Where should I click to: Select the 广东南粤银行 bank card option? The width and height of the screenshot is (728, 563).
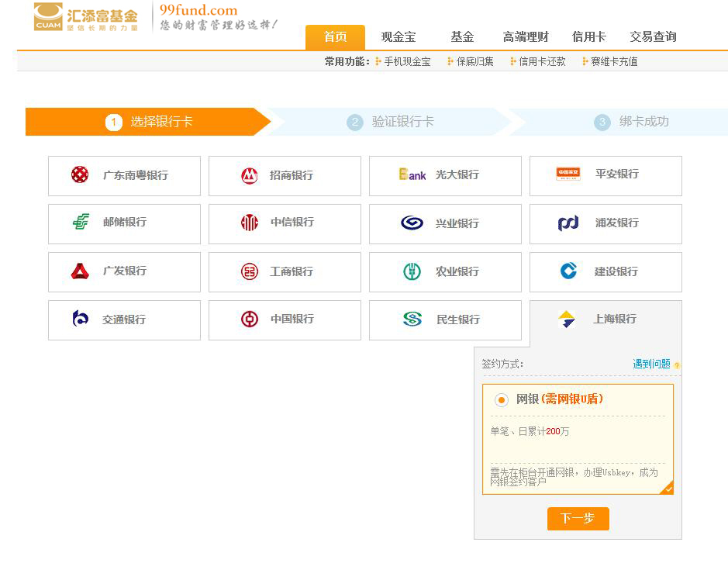[124, 176]
